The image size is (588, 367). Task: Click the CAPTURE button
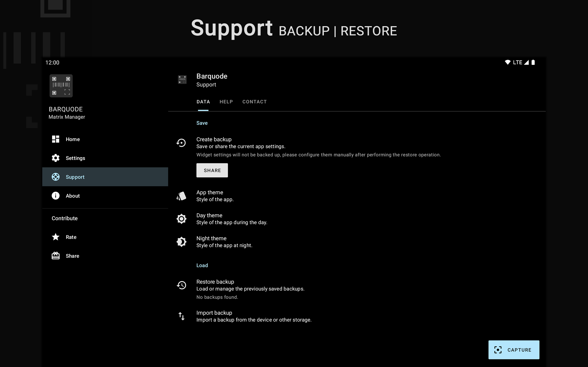click(514, 350)
